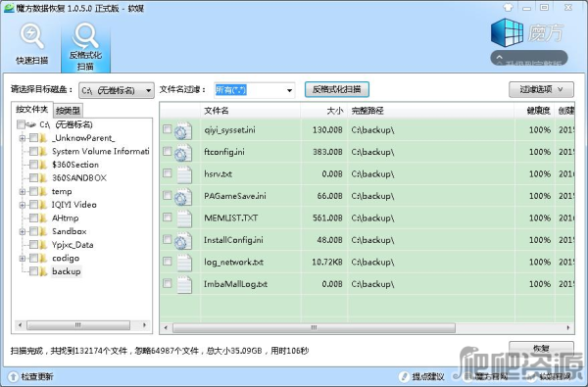This screenshot has width=588, height=387.
Task: Click the log_network.txt document icon
Action: pos(184,263)
